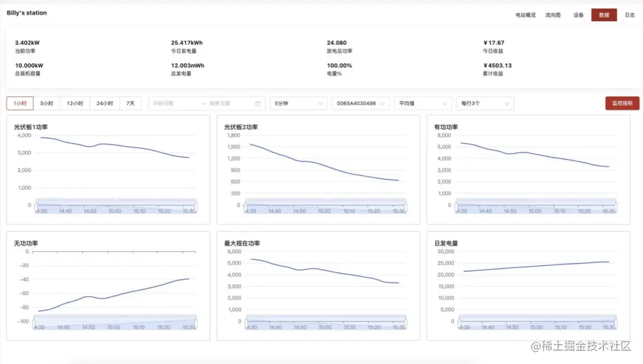Open the 0065A4030498 device dropdown
The width and height of the screenshot is (643, 364).
360,104
